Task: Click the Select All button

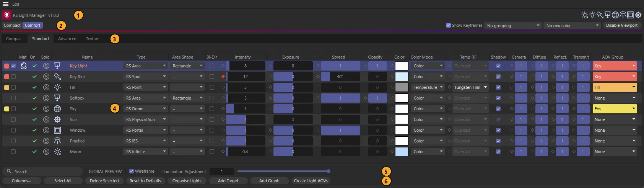Action: [x=63, y=181]
